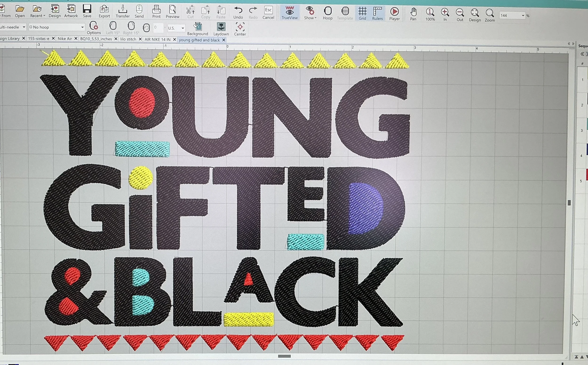
Task: Click the Background tool icon
Action: point(198,27)
